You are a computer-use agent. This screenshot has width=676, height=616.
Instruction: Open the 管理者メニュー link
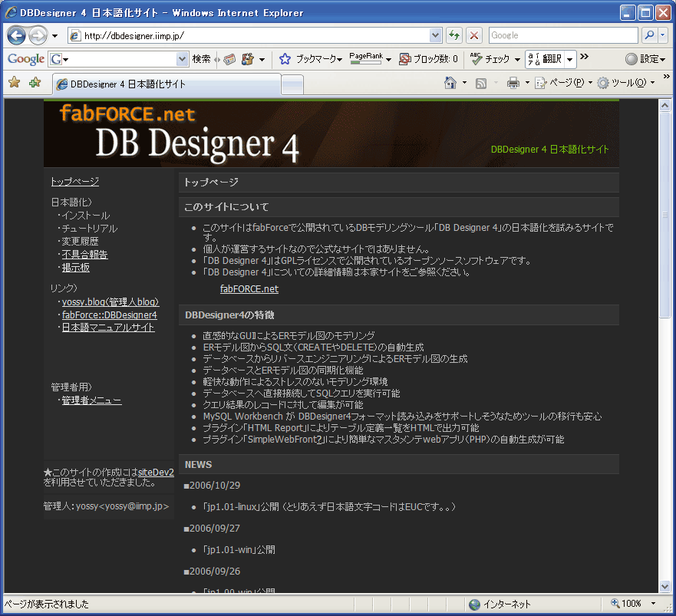[x=91, y=400]
